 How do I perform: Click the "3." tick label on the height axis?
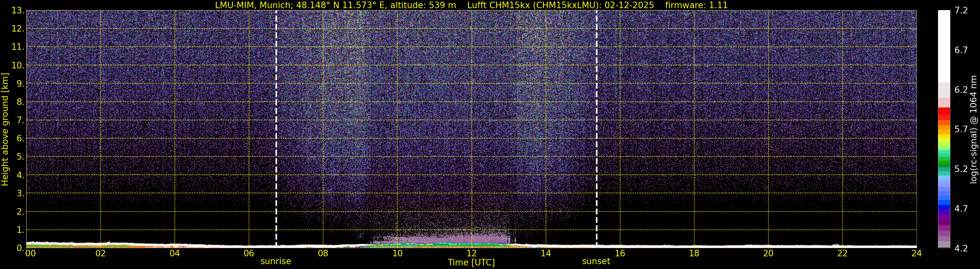(20, 193)
